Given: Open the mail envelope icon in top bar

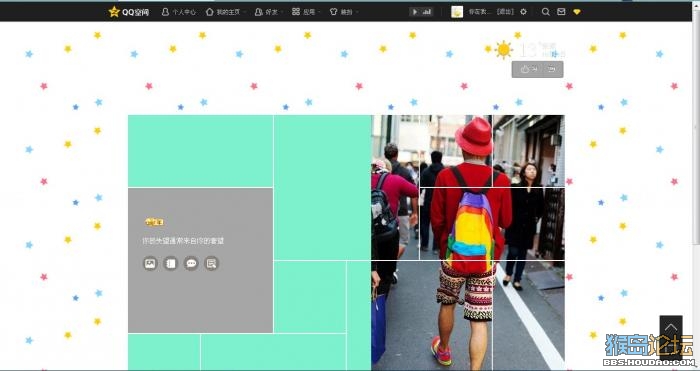Looking at the screenshot, I should (561, 12).
